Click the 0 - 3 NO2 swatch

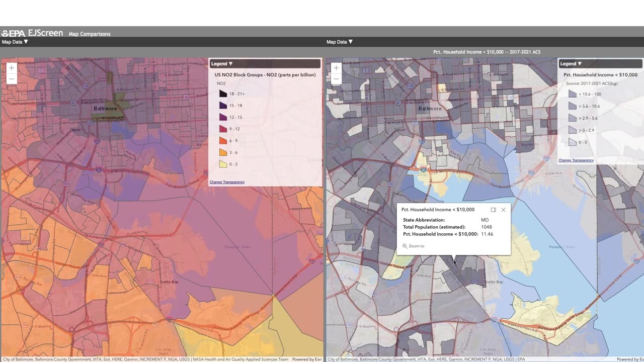(223, 164)
